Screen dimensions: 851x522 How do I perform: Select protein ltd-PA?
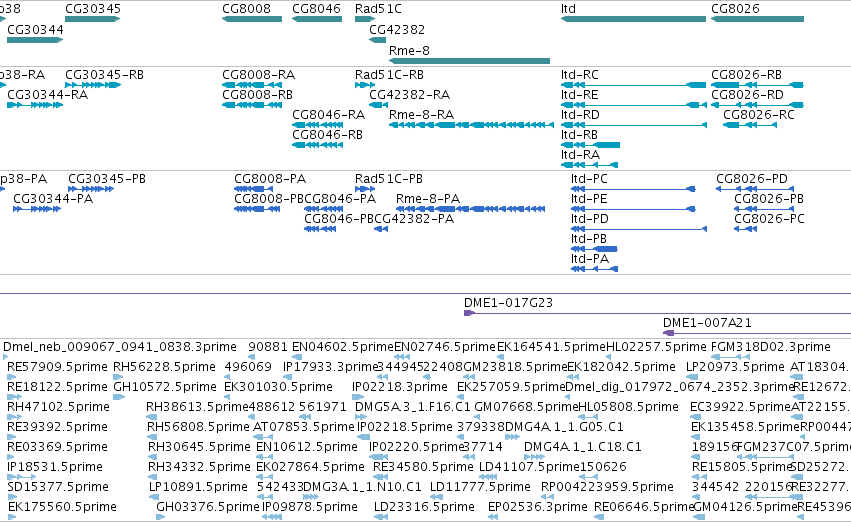pos(594,269)
